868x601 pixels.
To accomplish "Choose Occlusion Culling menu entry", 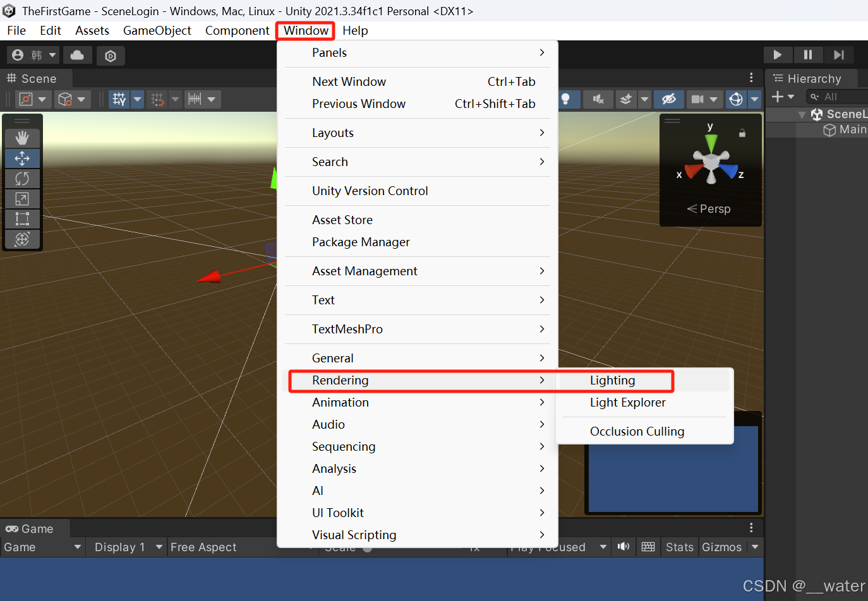I will [x=643, y=431].
